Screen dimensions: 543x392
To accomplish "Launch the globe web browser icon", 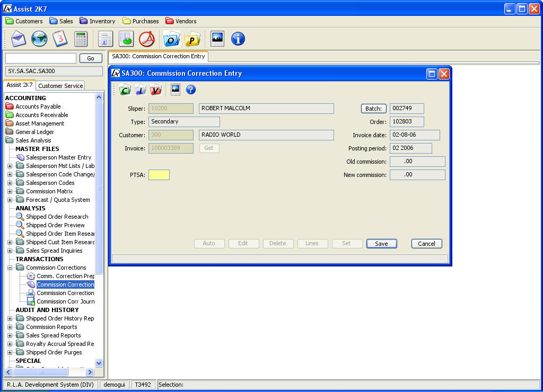I will [x=39, y=39].
